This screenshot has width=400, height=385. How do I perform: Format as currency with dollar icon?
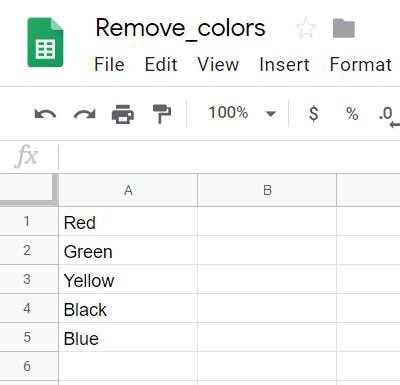click(314, 113)
